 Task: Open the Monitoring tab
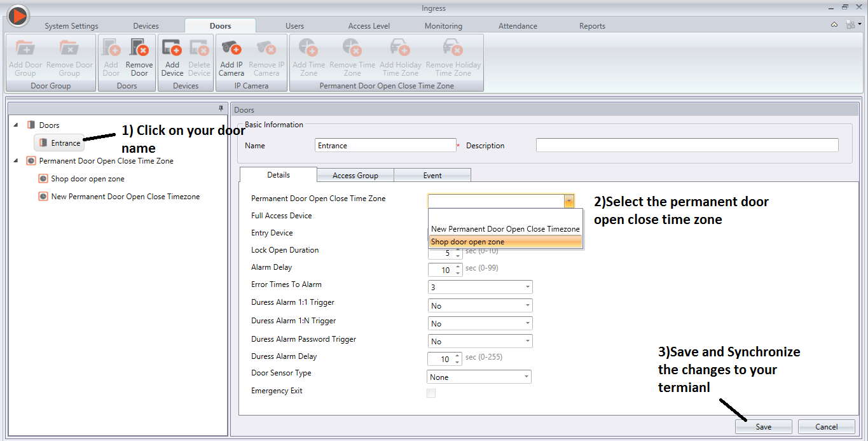[443, 26]
